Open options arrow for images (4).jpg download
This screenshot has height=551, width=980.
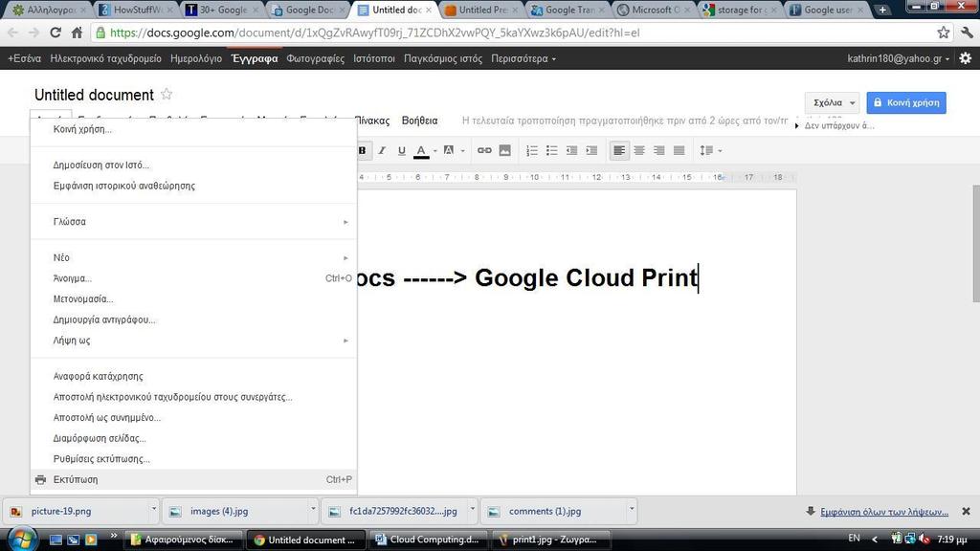click(313, 509)
